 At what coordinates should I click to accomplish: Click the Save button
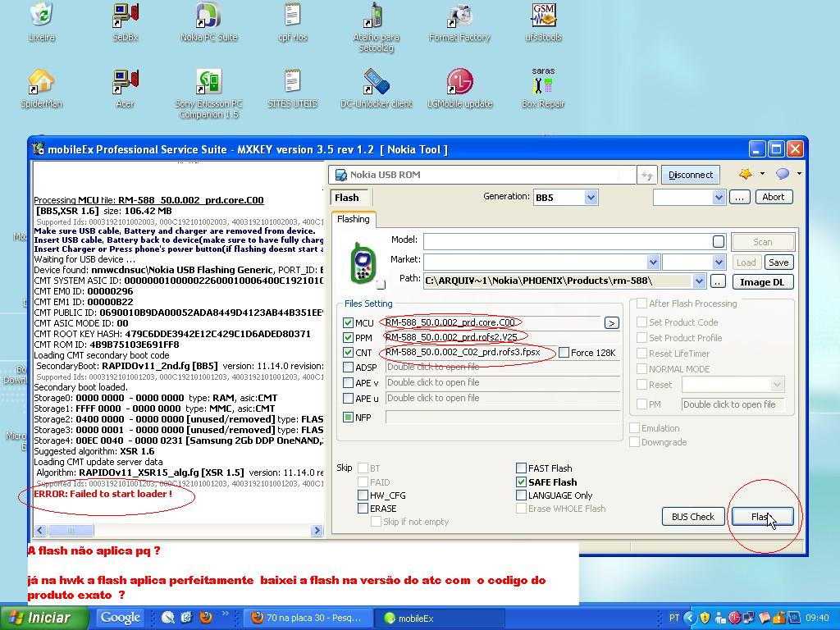pyautogui.click(x=778, y=262)
